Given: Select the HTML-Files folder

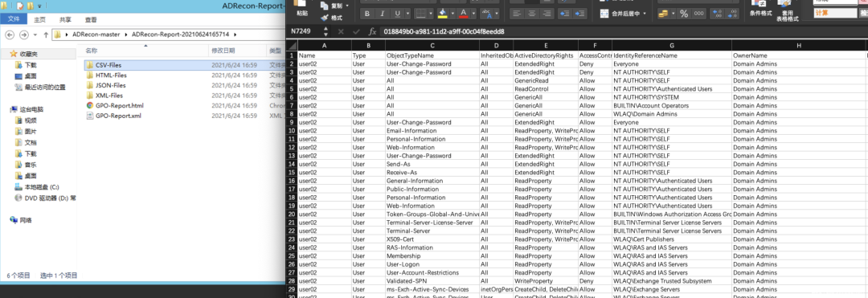Looking at the screenshot, I should tap(111, 76).
